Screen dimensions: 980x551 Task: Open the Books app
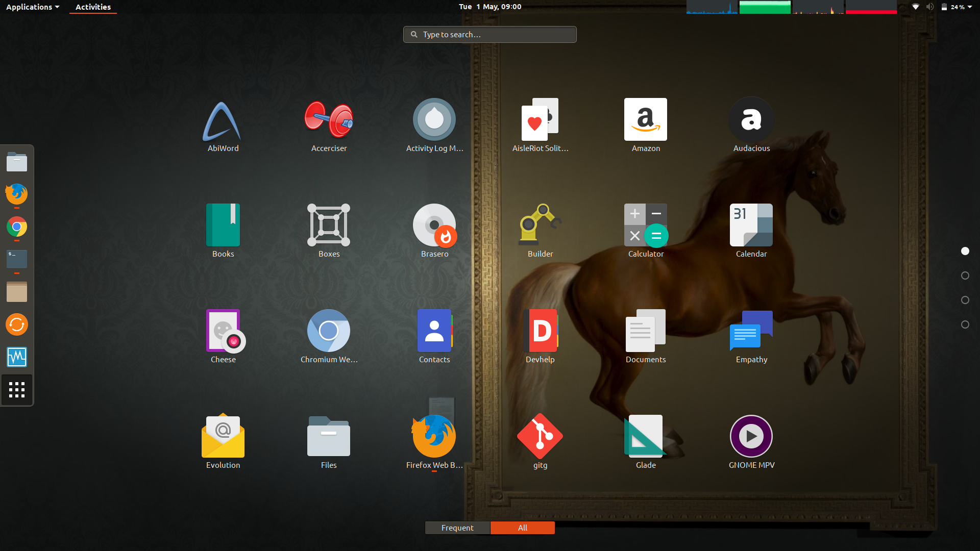point(223,231)
